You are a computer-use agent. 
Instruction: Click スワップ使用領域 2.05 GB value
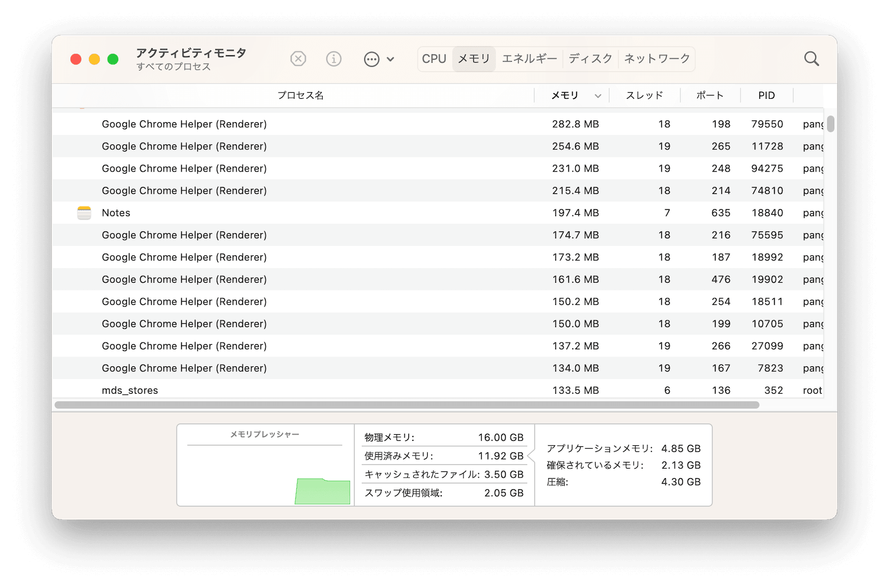tap(504, 493)
